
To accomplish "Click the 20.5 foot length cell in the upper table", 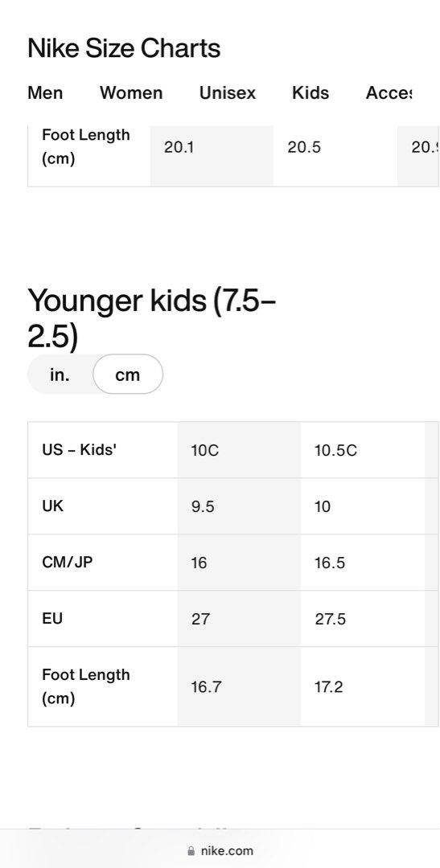I will pos(335,156).
